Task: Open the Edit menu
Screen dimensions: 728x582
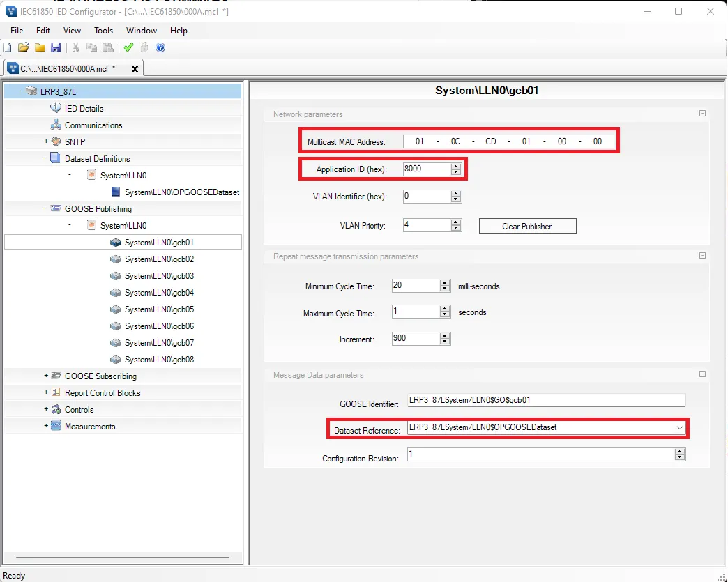Action: pos(43,31)
